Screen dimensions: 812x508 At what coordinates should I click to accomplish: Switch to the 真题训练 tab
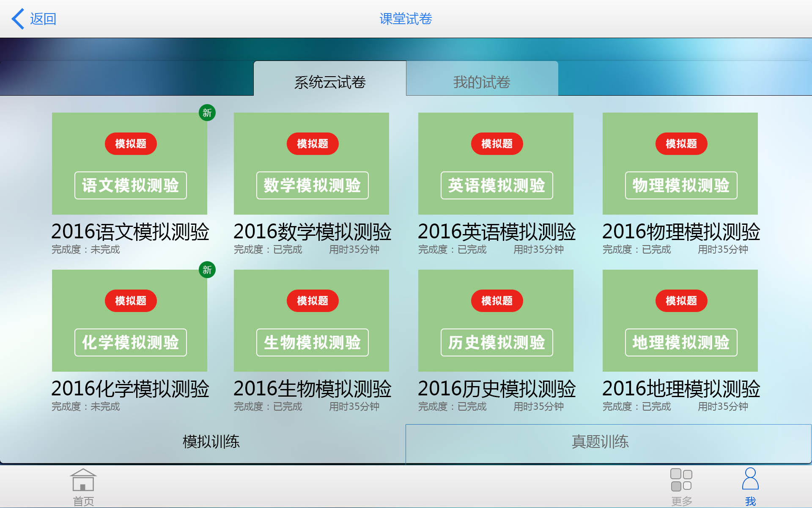click(601, 442)
